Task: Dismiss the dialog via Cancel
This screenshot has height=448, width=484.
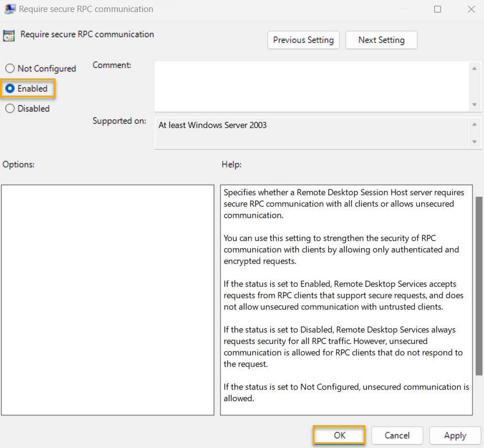Action: [397, 435]
